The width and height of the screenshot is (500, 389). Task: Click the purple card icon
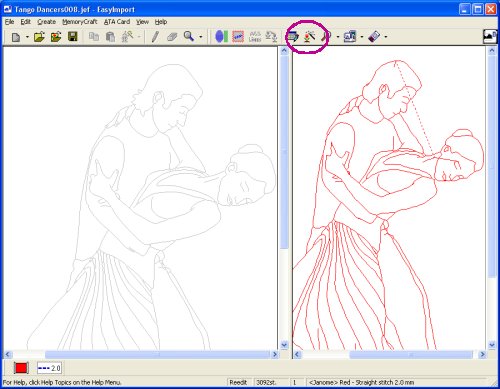point(374,36)
